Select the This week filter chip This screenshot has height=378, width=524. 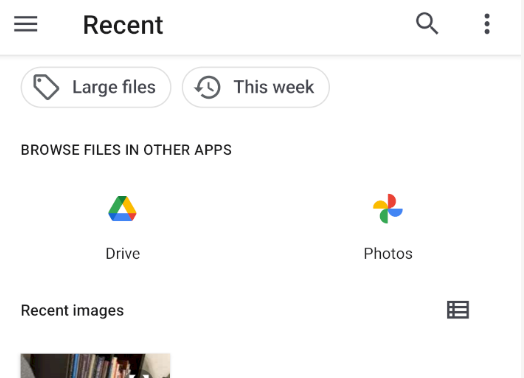(x=256, y=87)
